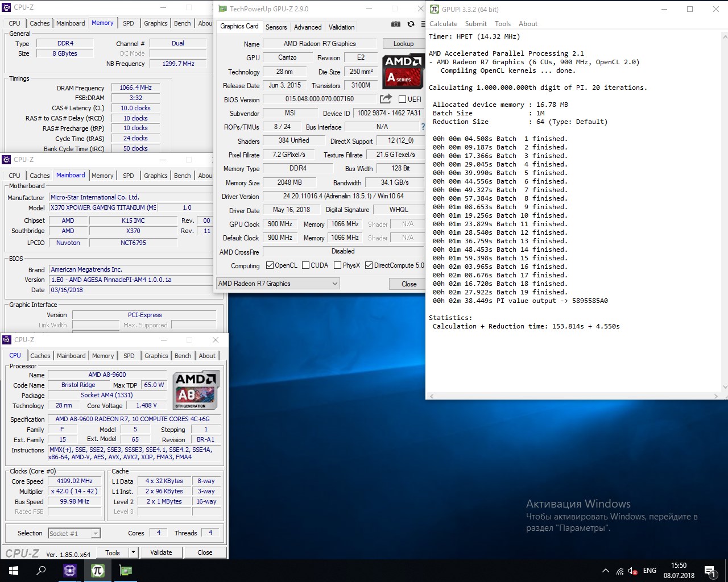Click the DRAM Frequency value 1066.4 MHz
Image resolution: width=728 pixels, height=582 pixels.
click(x=135, y=88)
